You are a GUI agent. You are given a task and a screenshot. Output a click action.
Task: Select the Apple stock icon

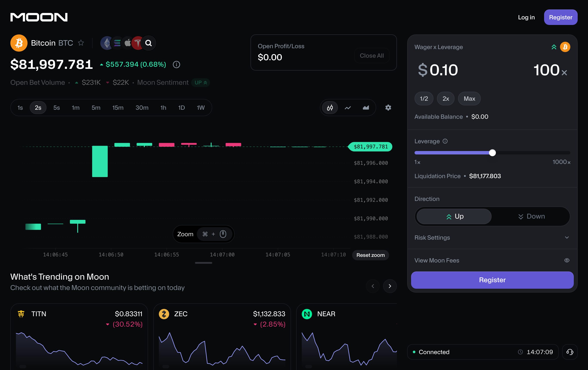click(127, 43)
